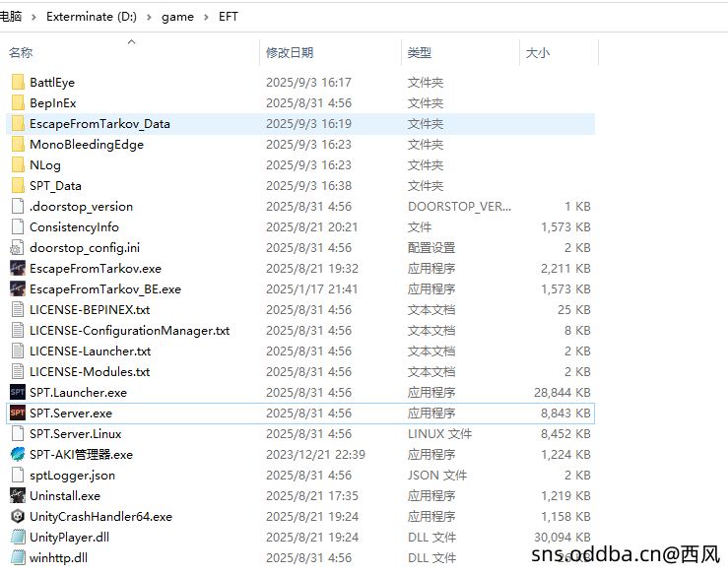This screenshot has width=728, height=574.
Task: Select file name LICENSE-BEPINEX.txt
Action: point(90,309)
